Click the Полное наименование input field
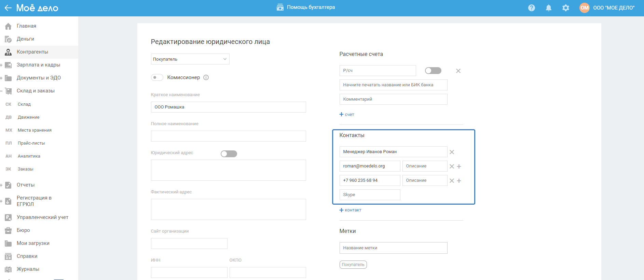 [x=228, y=136]
